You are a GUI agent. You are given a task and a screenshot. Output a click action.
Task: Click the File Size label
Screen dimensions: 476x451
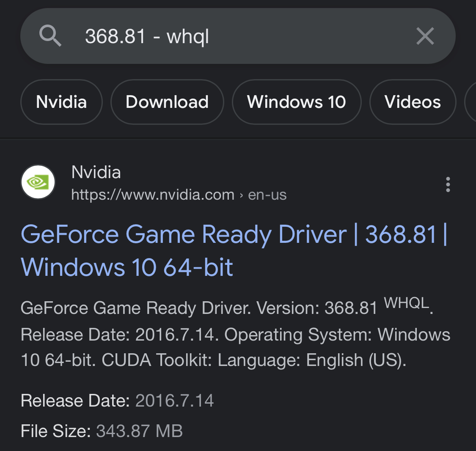tap(55, 431)
